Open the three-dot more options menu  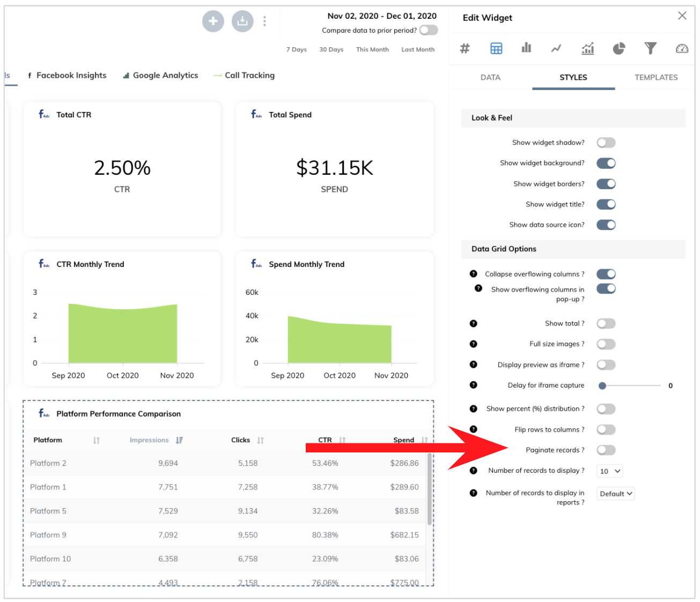pos(264,21)
